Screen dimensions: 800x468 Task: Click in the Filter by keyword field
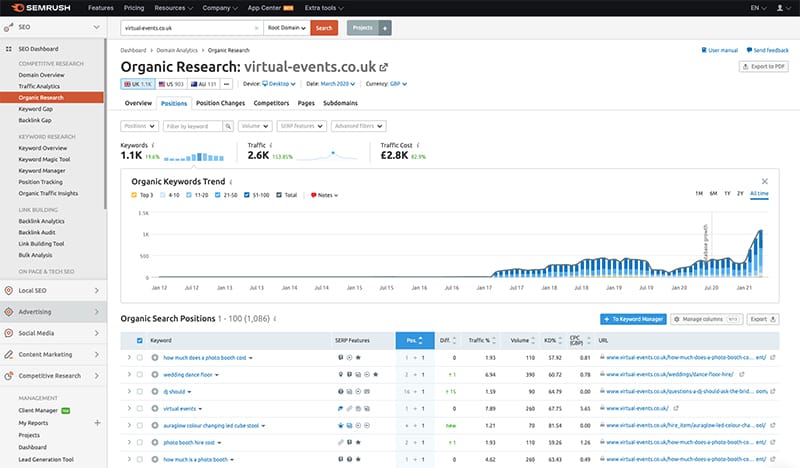click(192, 127)
